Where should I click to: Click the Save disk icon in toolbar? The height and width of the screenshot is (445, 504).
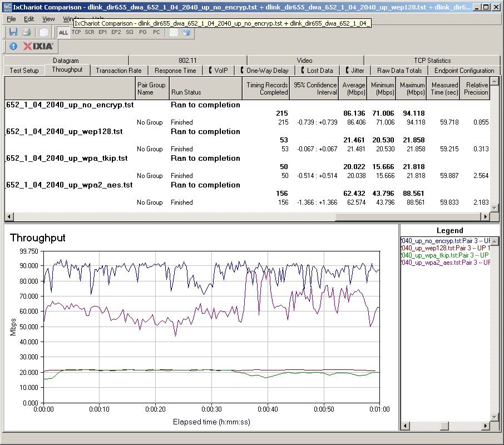13,32
